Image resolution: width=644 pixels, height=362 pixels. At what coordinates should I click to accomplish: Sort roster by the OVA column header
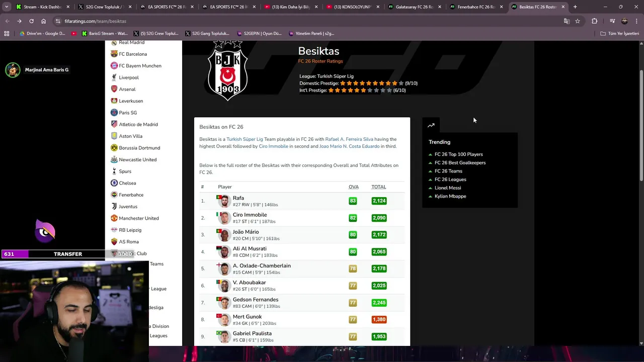pos(354,187)
